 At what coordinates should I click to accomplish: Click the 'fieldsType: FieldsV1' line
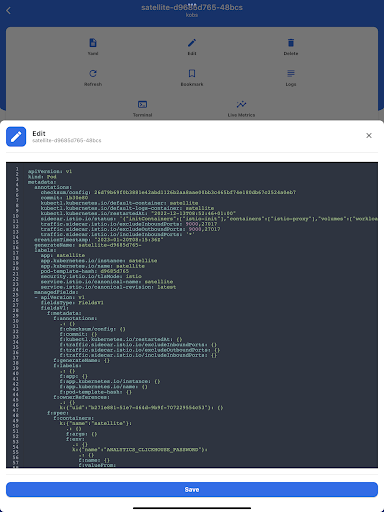tap(72, 303)
